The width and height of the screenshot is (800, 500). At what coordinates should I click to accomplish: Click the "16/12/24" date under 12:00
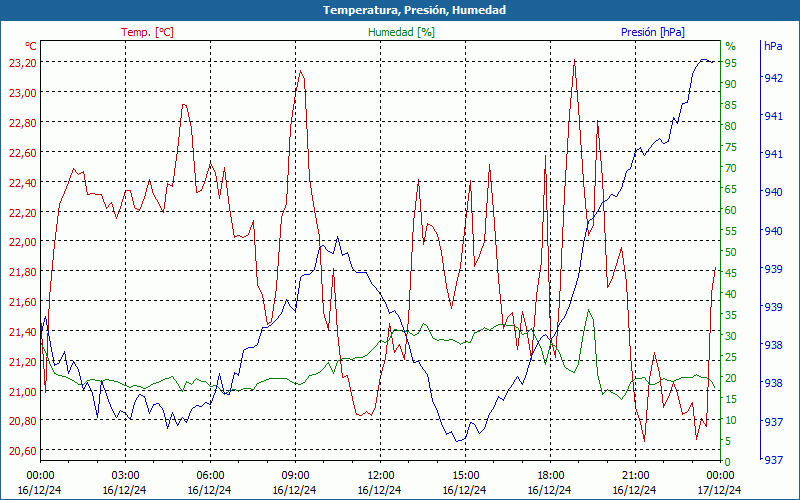coord(380,490)
